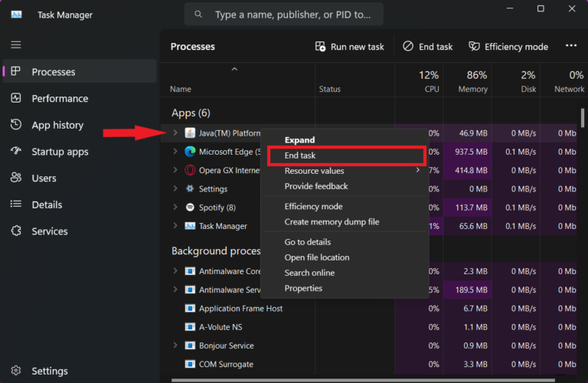Click the three-dots more options button
The height and width of the screenshot is (383, 588).
(570, 46)
